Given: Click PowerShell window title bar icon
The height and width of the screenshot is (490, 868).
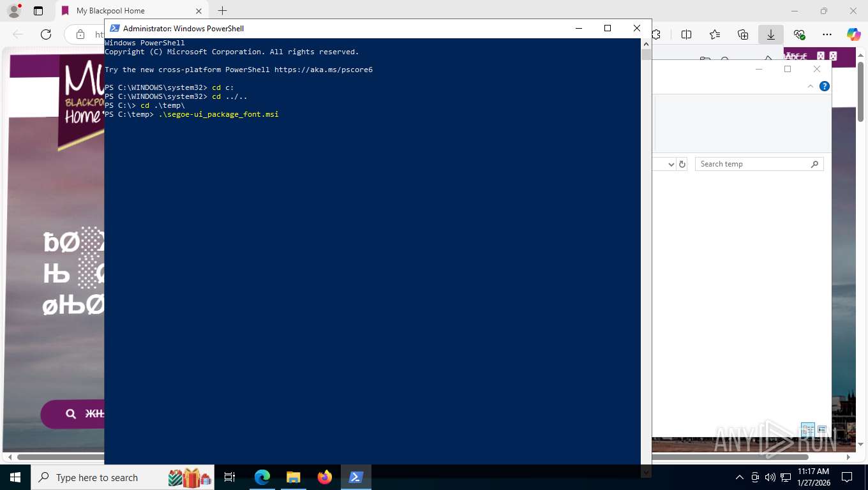Looking at the screenshot, I should pyautogui.click(x=115, y=28).
